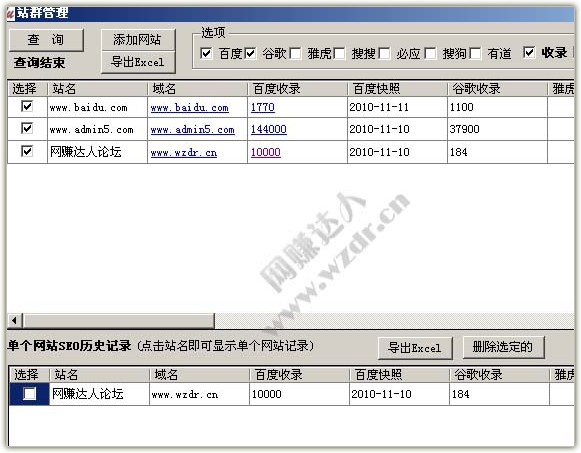The image size is (581, 453).
Task: Click the 百度收录 header in the history table
Action: (x=300, y=375)
